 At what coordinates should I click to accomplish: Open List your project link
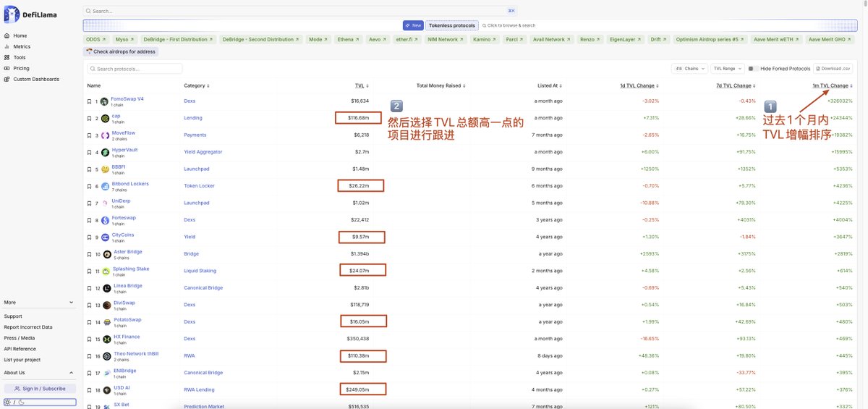click(22, 360)
